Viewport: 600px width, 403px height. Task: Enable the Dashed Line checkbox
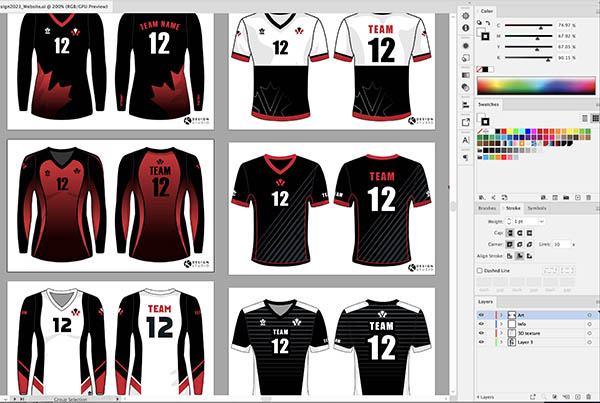pyautogui.click(x=481, y=270)
